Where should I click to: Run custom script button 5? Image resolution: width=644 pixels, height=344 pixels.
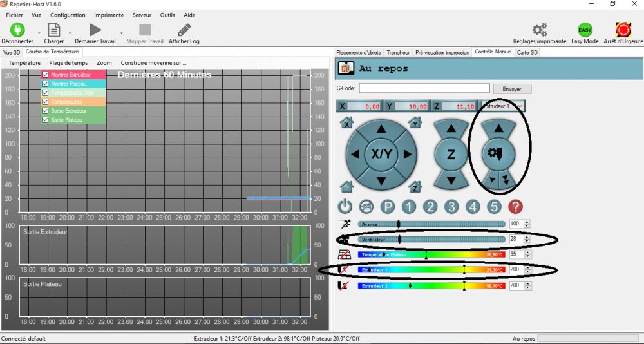click(x=494, y=206)
